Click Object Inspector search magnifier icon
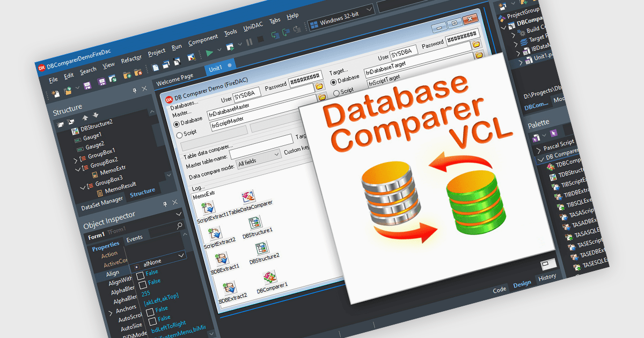Viewport: 644px width, 338px height. 179,226
